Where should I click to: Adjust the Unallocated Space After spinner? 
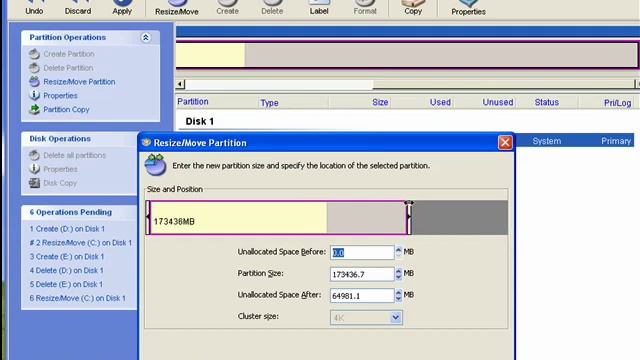point(398,295)
